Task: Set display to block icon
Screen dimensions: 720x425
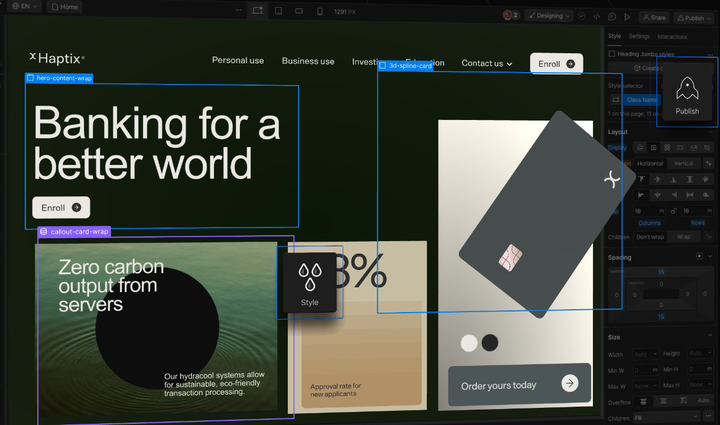Action: pyautogui.click(x=640, y=147)
